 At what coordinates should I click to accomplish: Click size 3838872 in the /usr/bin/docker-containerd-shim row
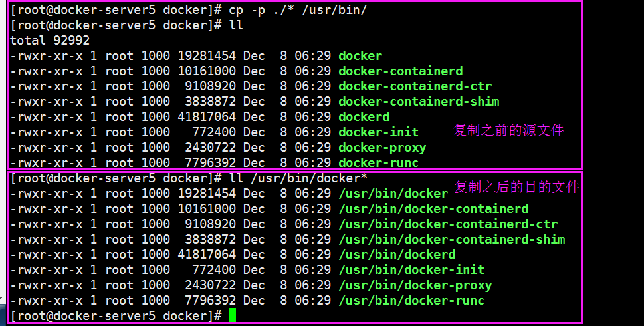coord(210,240)
